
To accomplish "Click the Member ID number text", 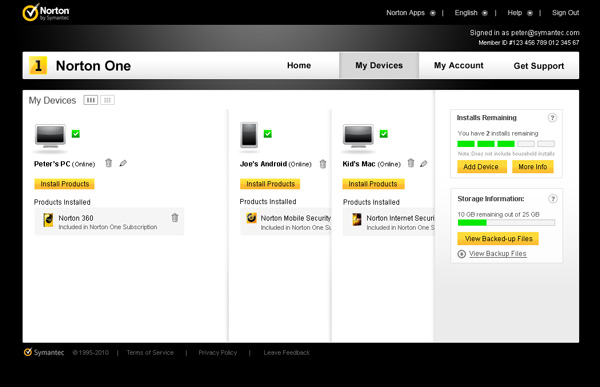I will click(529, 42).
